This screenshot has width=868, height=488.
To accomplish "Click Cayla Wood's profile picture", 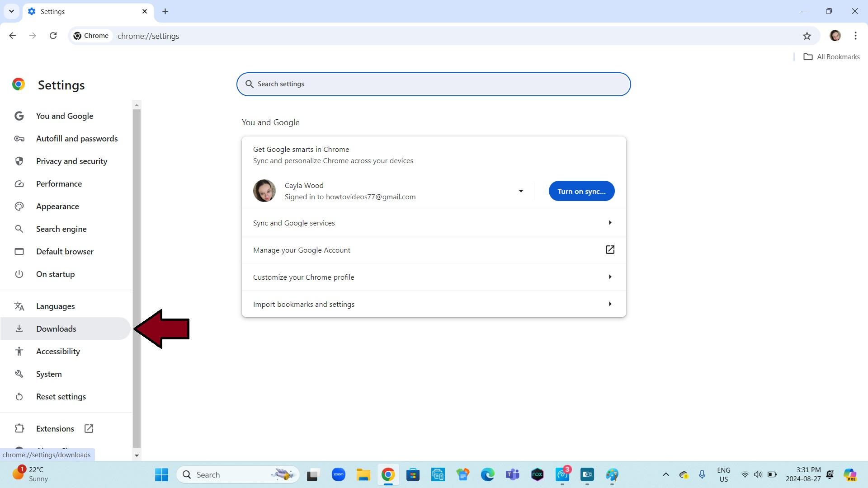I will 264,191.
